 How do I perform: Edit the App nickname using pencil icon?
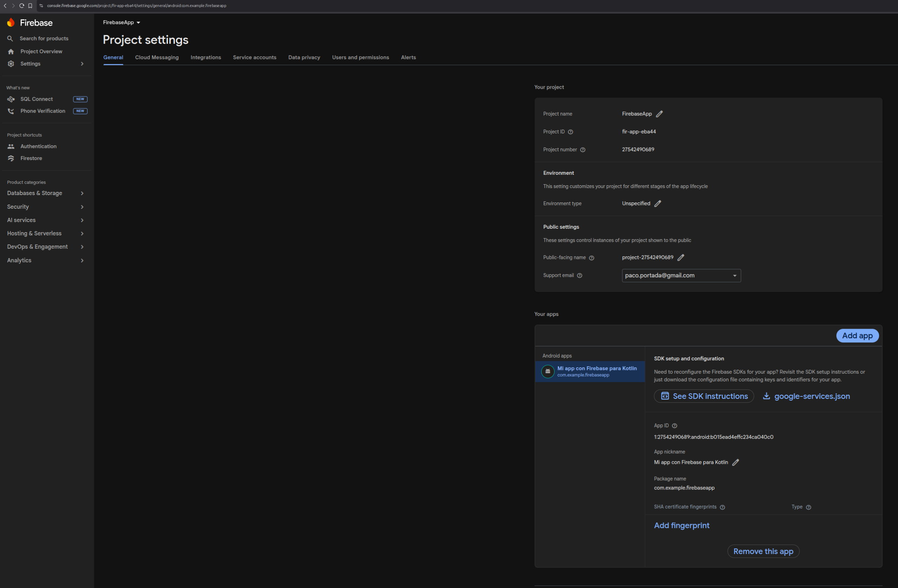[x=735, y=462]
